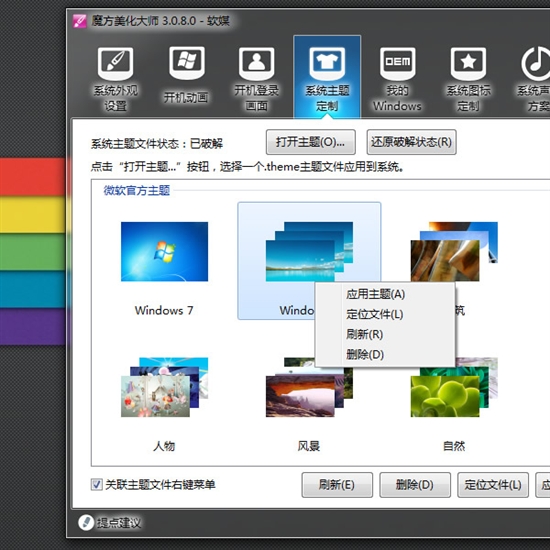Select the 人物 theme thumbnail
550x550 pixels.
pyautogui.click(x=165, y=387)
